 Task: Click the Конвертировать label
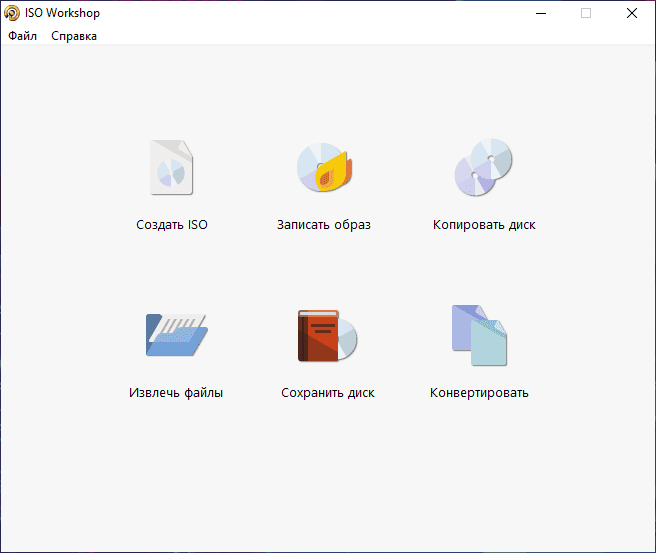click(x=479, y=393)
